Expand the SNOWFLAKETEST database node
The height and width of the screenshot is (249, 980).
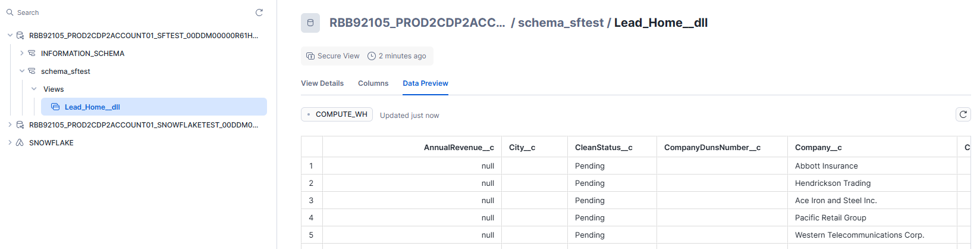coord(10,125)
